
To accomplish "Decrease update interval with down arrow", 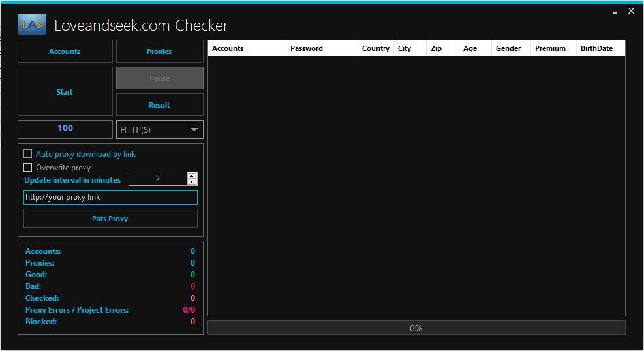I will coord(191,181).
